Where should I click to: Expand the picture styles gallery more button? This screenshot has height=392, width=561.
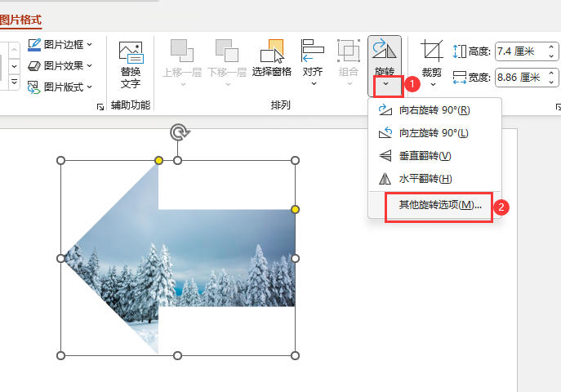pyautogui.click(x=14, y=82)
